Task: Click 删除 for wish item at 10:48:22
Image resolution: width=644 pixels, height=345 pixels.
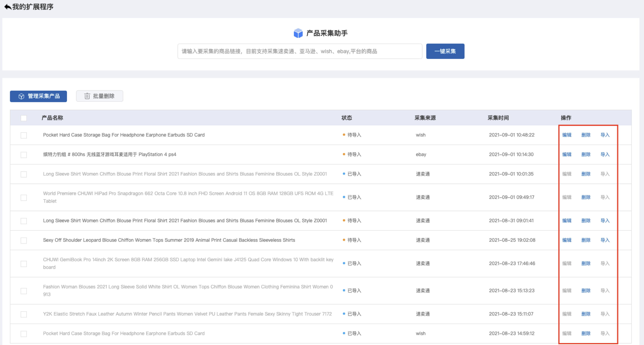Action: click(586, 135)
